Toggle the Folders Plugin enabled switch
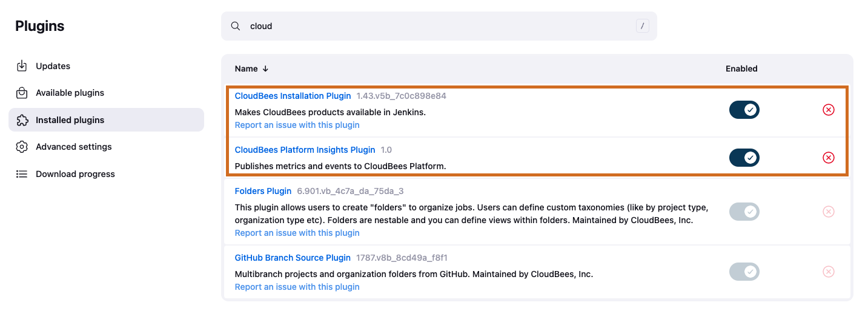The width and height of the screenshot is (868, 328). coord(744,212)
